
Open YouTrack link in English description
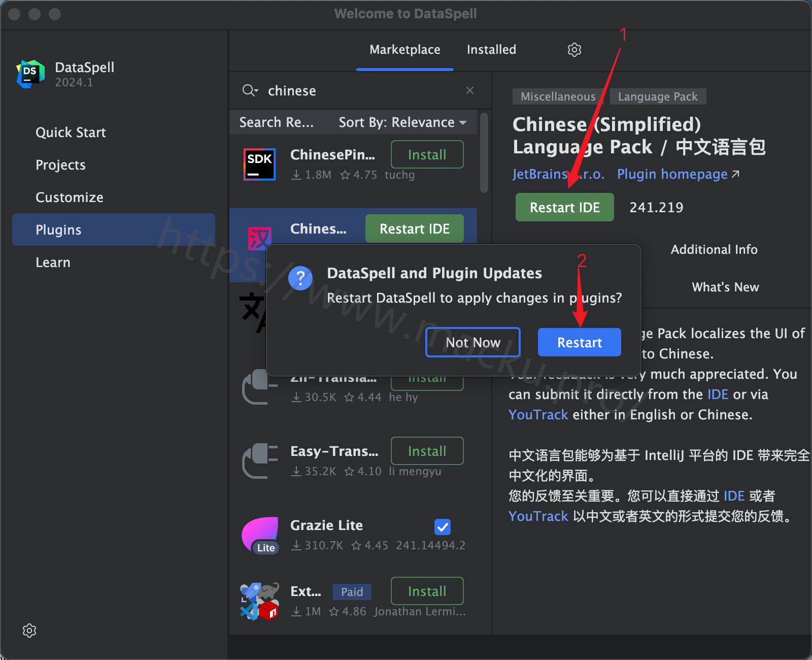tap(538, 415)
